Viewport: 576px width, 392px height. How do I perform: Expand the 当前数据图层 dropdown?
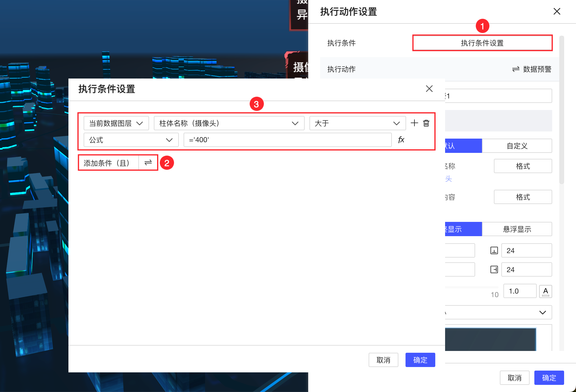[x=116, y=123]
